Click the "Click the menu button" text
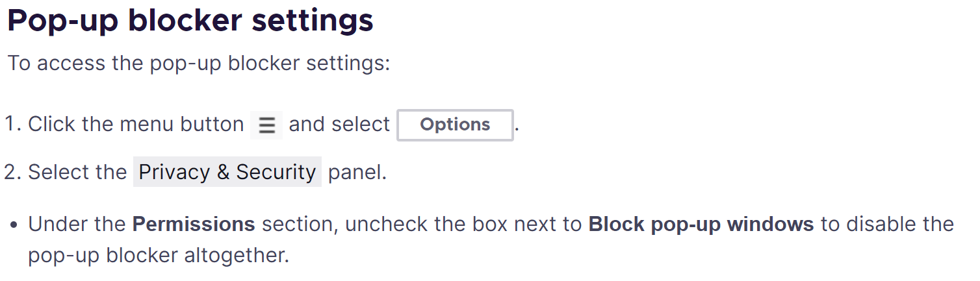Screen dimensions: 980x281 (x=136, y=124)
